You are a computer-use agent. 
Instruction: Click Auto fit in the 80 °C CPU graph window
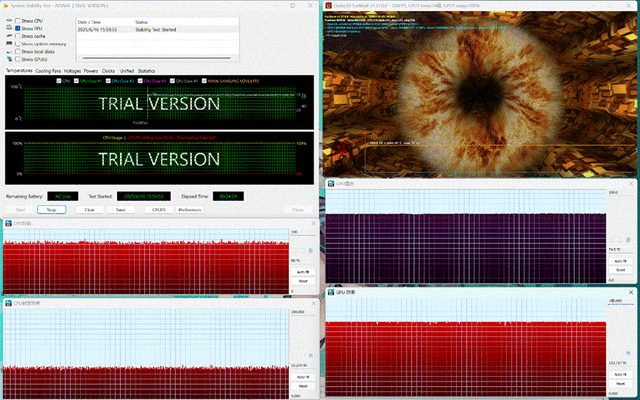point(303,272)
